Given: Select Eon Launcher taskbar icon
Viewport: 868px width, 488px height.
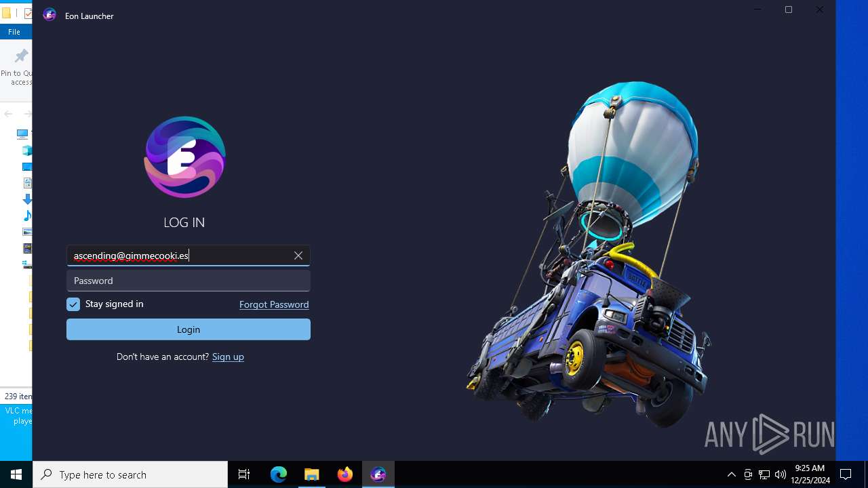Looking at the screenshot, I should 378,474.
